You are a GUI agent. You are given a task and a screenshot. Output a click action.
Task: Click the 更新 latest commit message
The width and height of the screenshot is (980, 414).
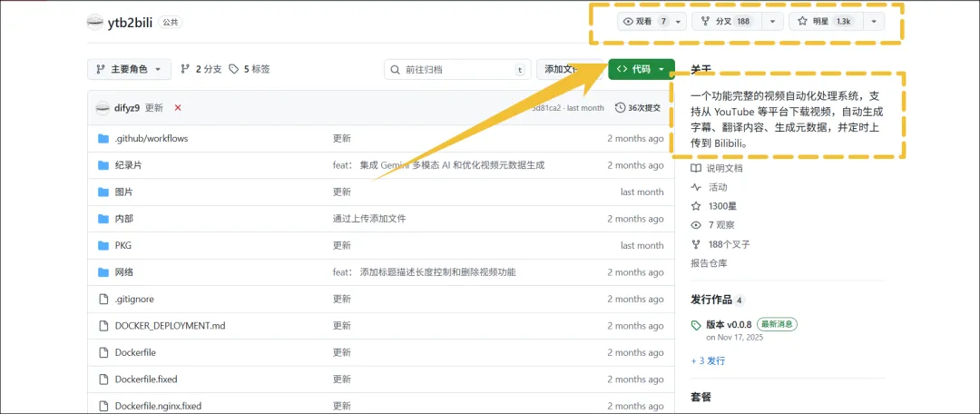tap(153, 107)
